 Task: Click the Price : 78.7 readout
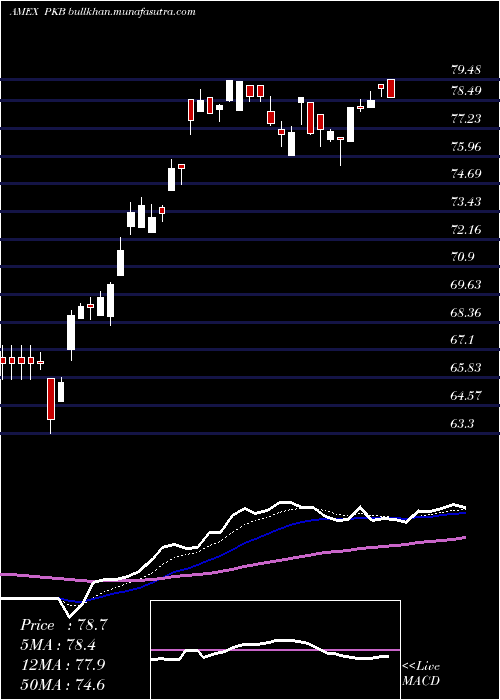(64, 625)
